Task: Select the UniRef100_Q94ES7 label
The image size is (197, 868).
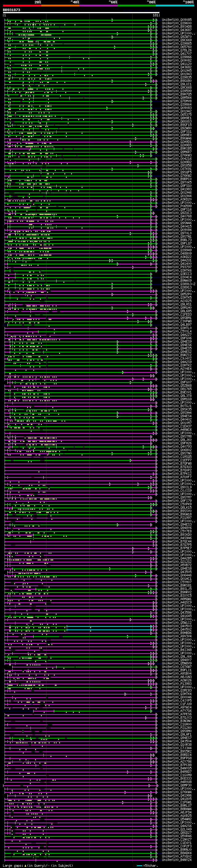Action: [177, 738]
